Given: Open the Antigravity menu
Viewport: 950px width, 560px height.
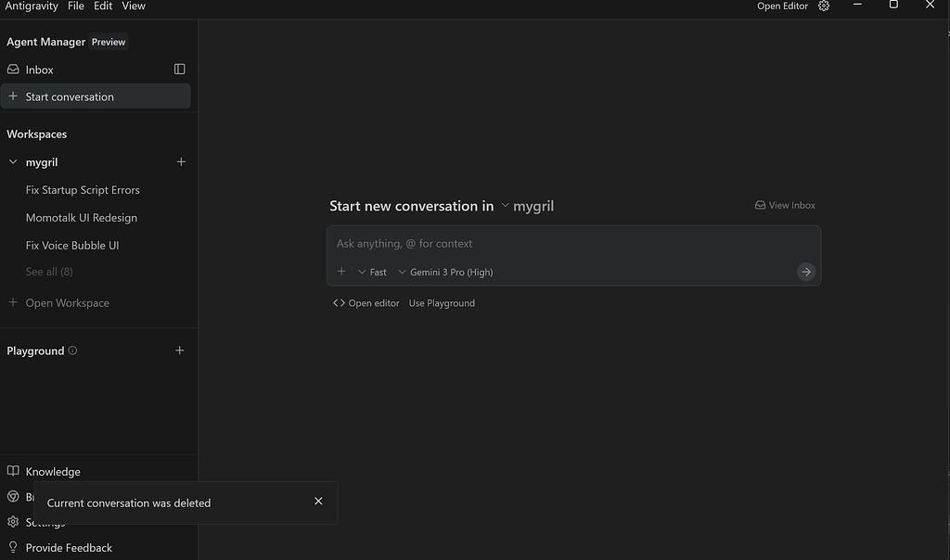Looking at the screenshot, I should pos(32,6).
